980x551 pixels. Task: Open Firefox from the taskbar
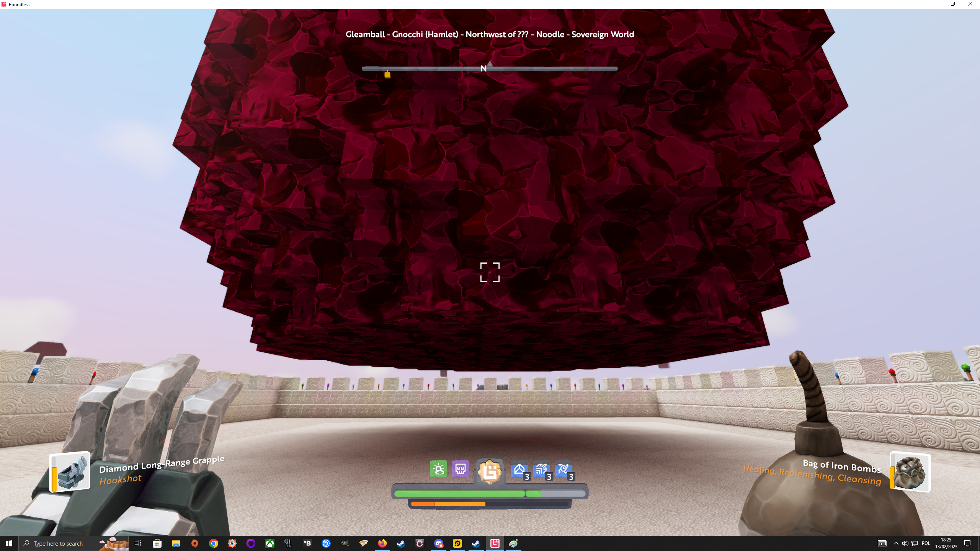click(x=382, y=543)
